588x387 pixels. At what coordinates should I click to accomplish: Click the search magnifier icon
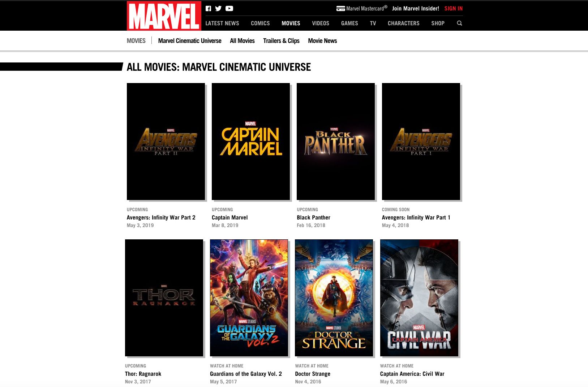pyautogui.click(x=459, y=23)
